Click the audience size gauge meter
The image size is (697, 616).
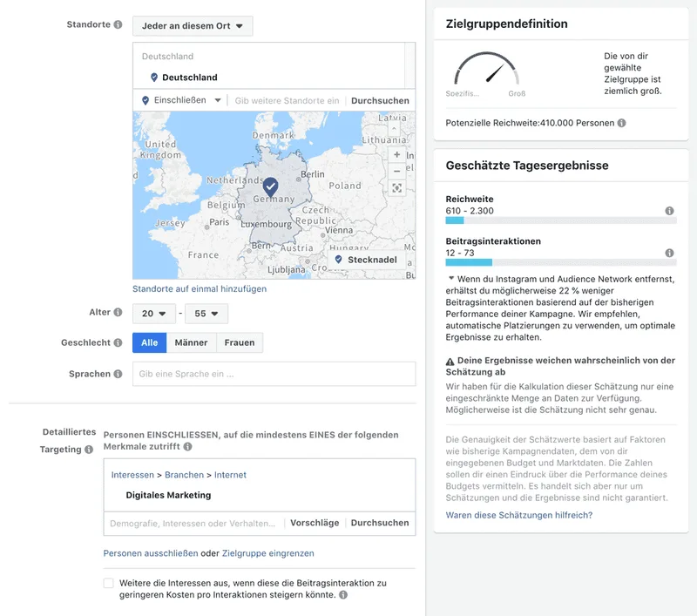pos(486,69)
